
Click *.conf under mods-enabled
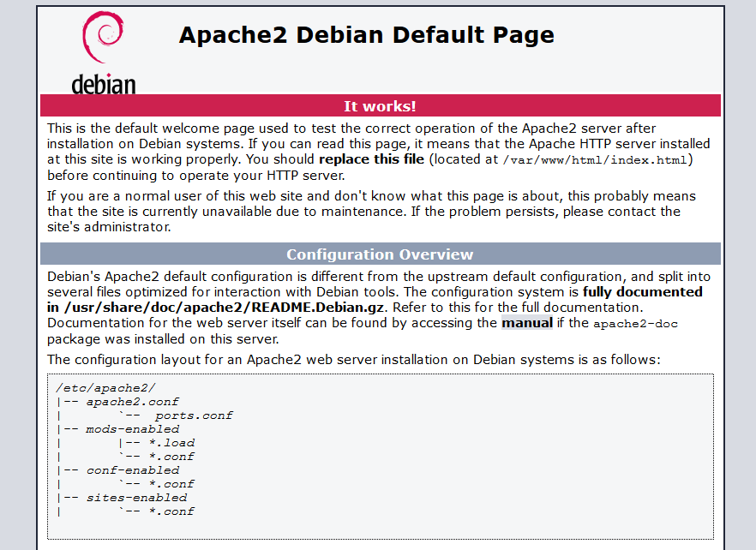point(171,457)
